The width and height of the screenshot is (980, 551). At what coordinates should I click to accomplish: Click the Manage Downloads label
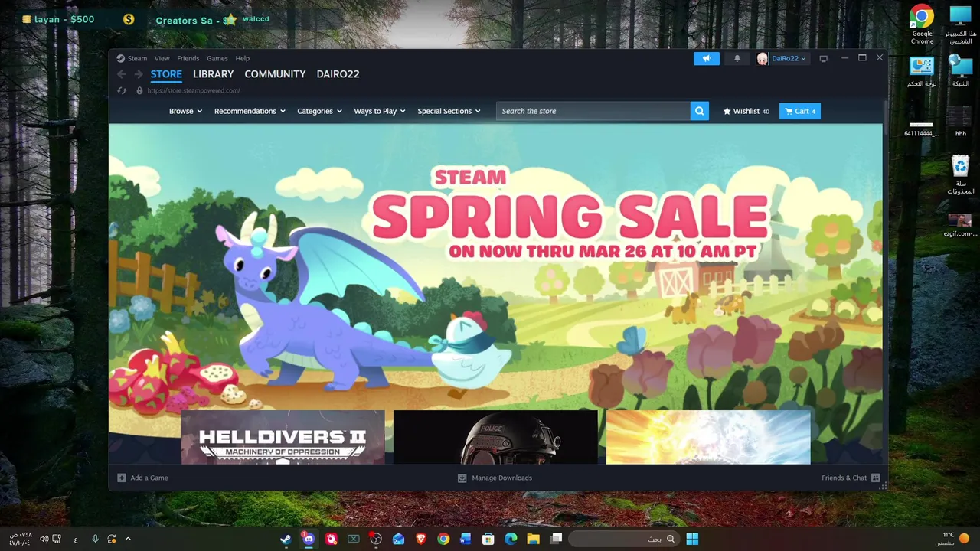(x=501, y=478)
